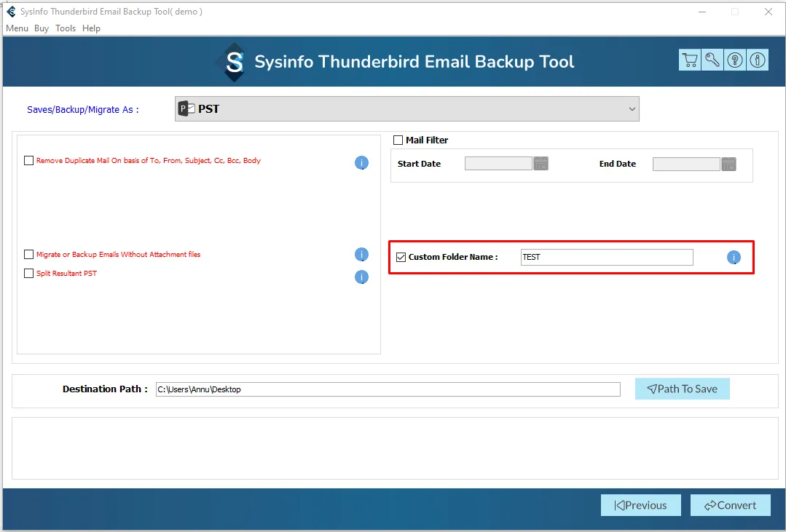Enable Remove Duplicate Mail checkbox
Viewport: 786px width, 532px height.
tap(28, 160)
